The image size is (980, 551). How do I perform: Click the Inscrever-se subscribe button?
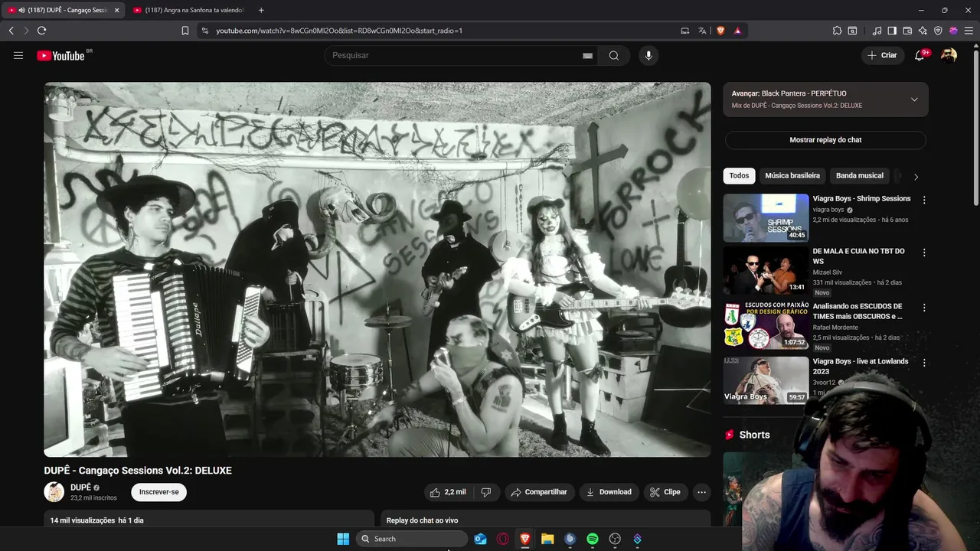pos(159,492)
